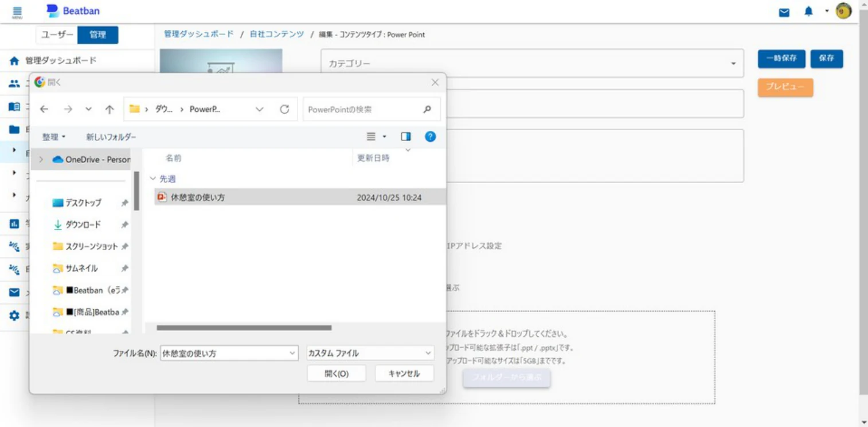Click the orange プレビュー button
868x427 pixels.
point(785,87)
